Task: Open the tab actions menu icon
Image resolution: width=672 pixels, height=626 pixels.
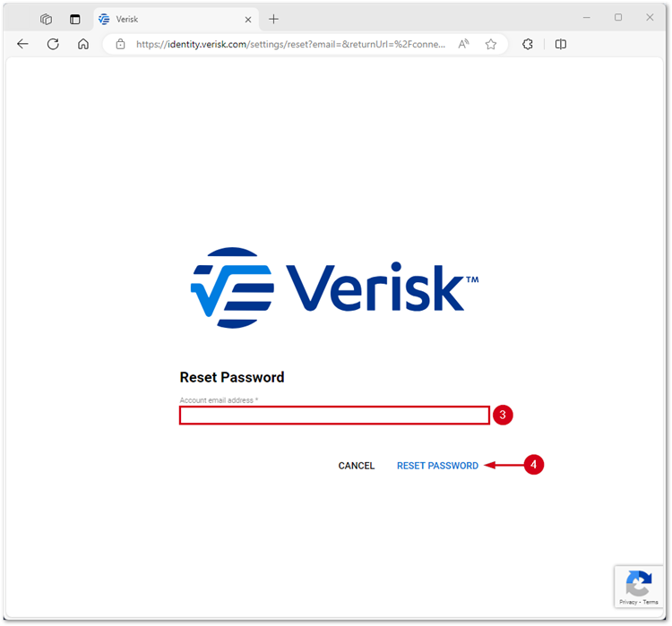Action: pyautogui.click(x=75, y=20)
